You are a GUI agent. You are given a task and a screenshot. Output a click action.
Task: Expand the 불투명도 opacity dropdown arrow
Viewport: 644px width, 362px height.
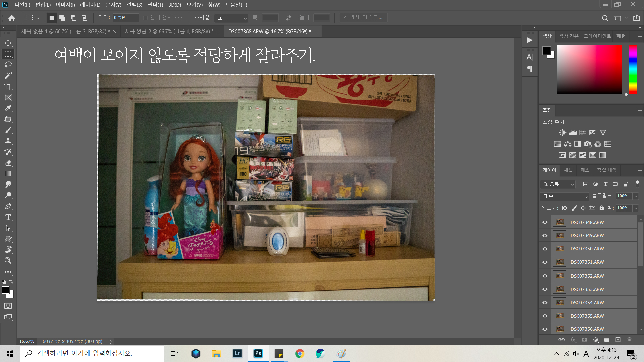(x=635, y=196)
